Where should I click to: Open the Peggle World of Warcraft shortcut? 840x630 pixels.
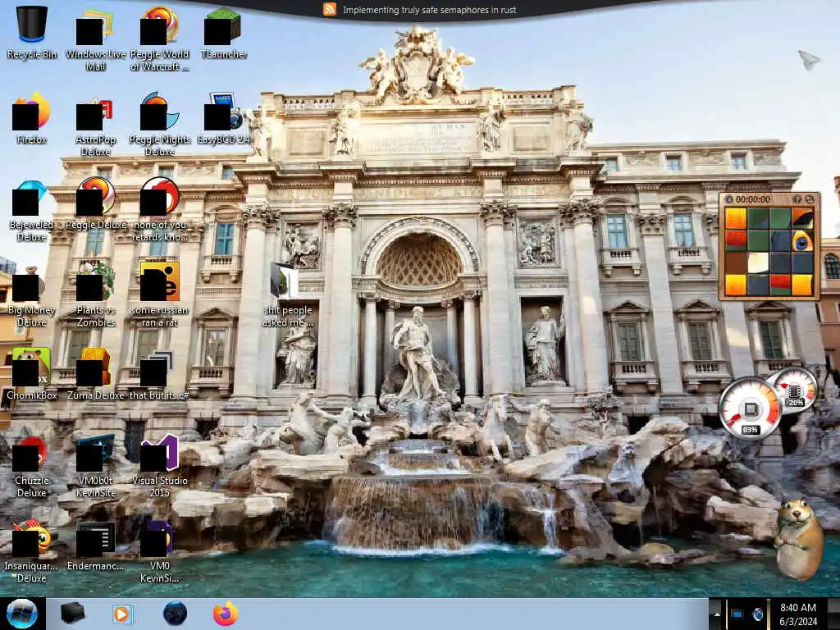[x=160, y=39]
